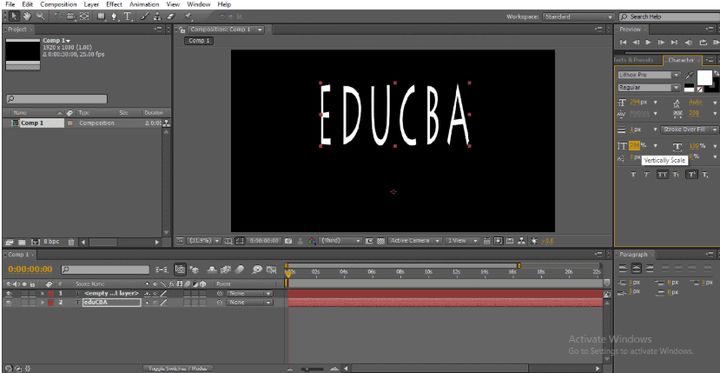Open the 1 View layout dropdown
This screenshot has height=373, width=720.
click(x=462, y=241)
